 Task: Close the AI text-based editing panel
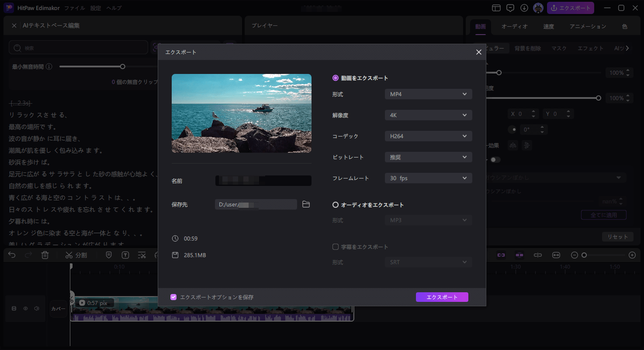pyautogui.click(x=14, y=26)
